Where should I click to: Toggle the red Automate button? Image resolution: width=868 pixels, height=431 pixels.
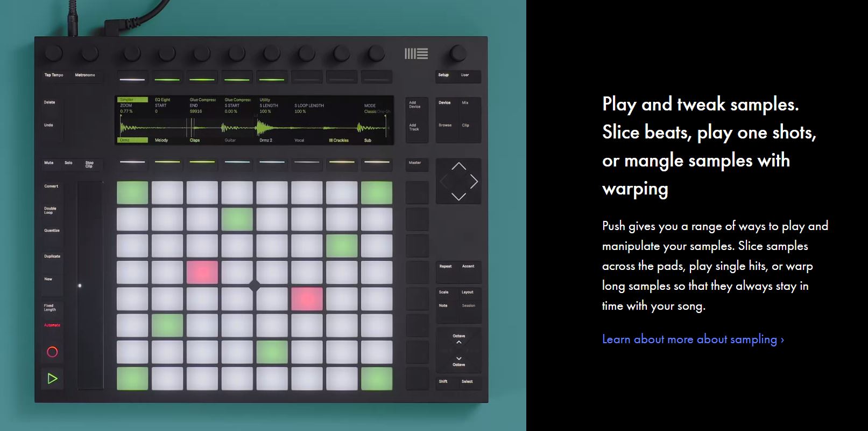52,325
